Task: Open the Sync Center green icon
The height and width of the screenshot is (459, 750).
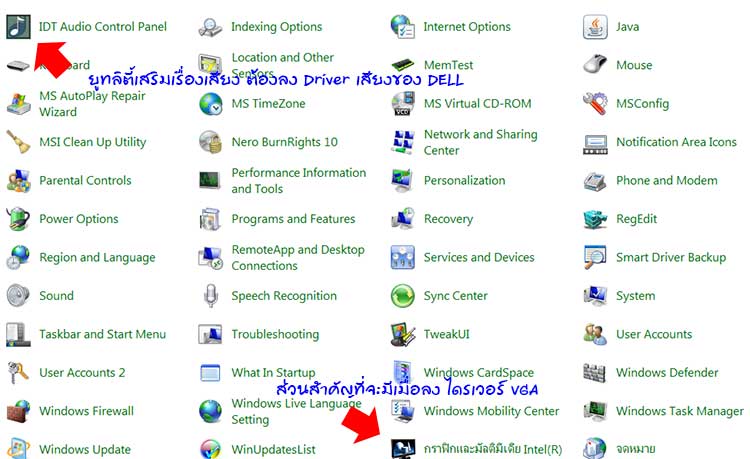Action: (x=403, y=295)
